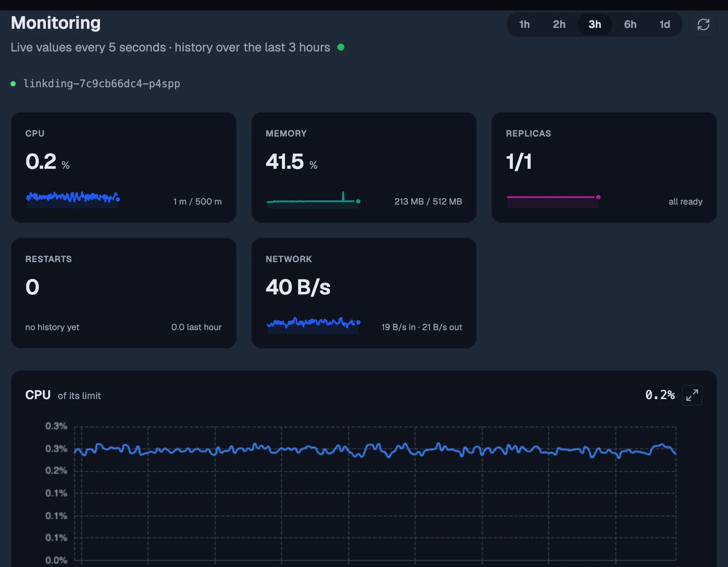Click the 0.2% readout in CPU chart header
728x567 pixels.
tap(660, 395)
